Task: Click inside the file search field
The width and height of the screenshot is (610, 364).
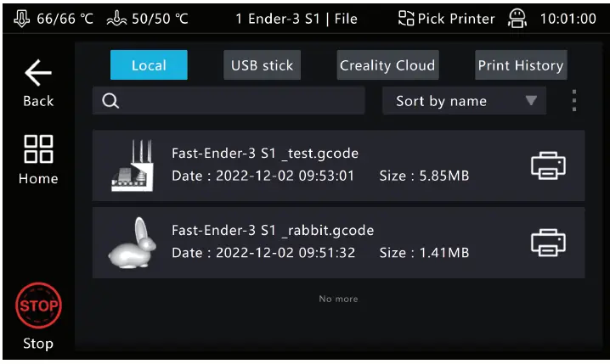Action: click(x=229, y=101)
